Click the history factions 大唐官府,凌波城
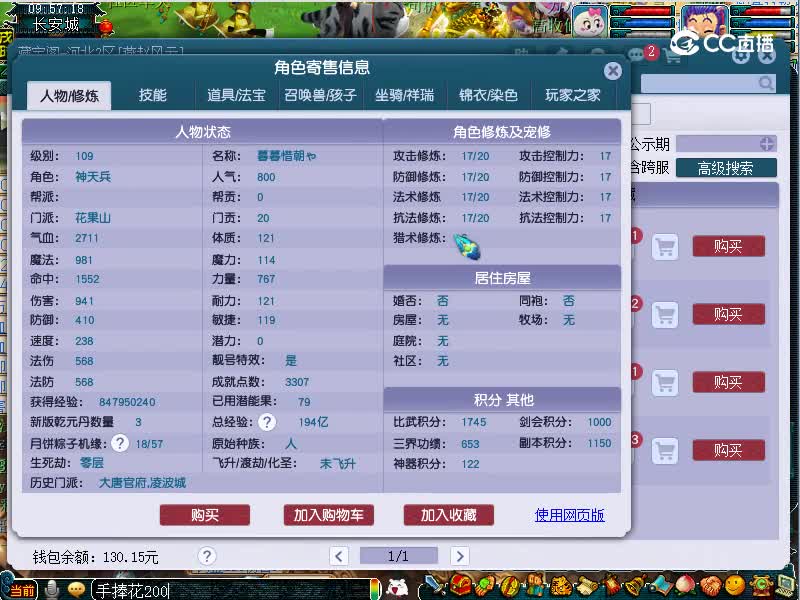This screenshot has width=800, height=600. pos(142,483)
